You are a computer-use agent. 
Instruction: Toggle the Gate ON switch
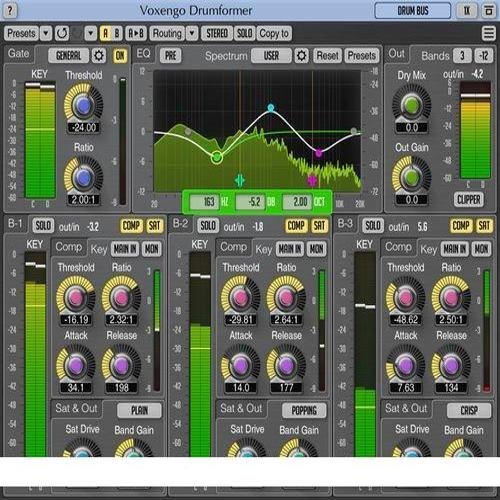[x=120, y=56]
